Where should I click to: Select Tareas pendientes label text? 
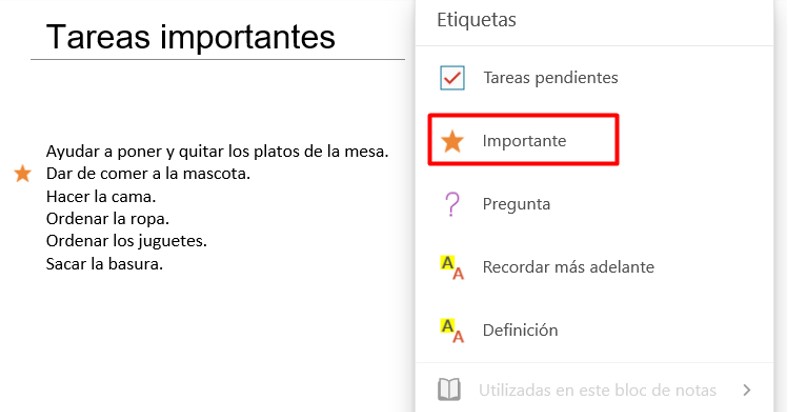[551, 78]
